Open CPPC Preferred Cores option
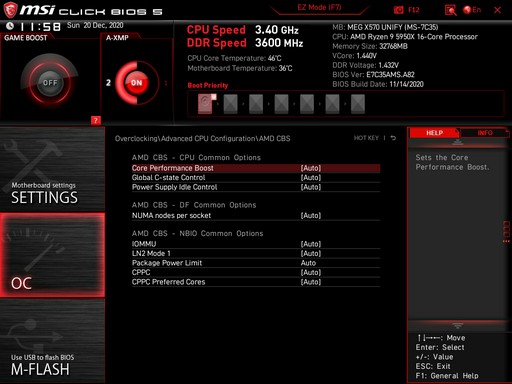The width and height of the screenshot is (512, 384). click(256, 282)
